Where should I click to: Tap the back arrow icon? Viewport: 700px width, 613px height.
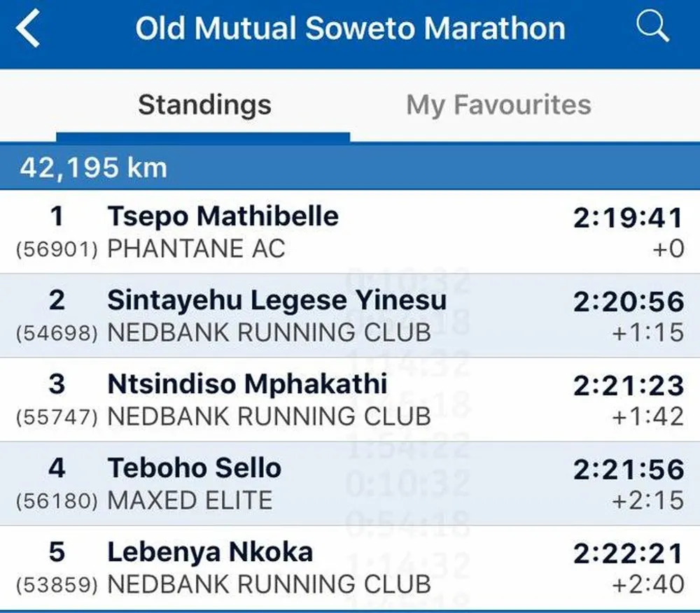click(x=28, y=29)
